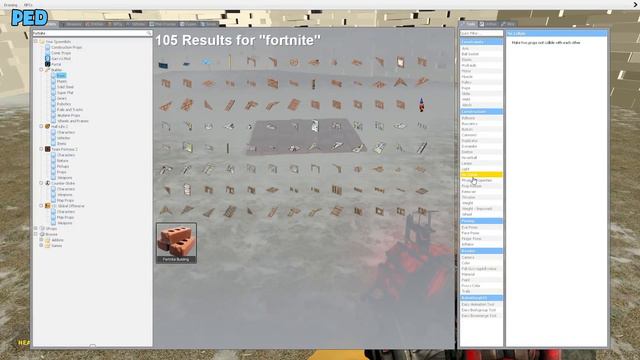Image resolution: width=640 pixels, height=360 pixels.
Task: Collapse the Counter-Strike tree node
Action: [41, 183]
